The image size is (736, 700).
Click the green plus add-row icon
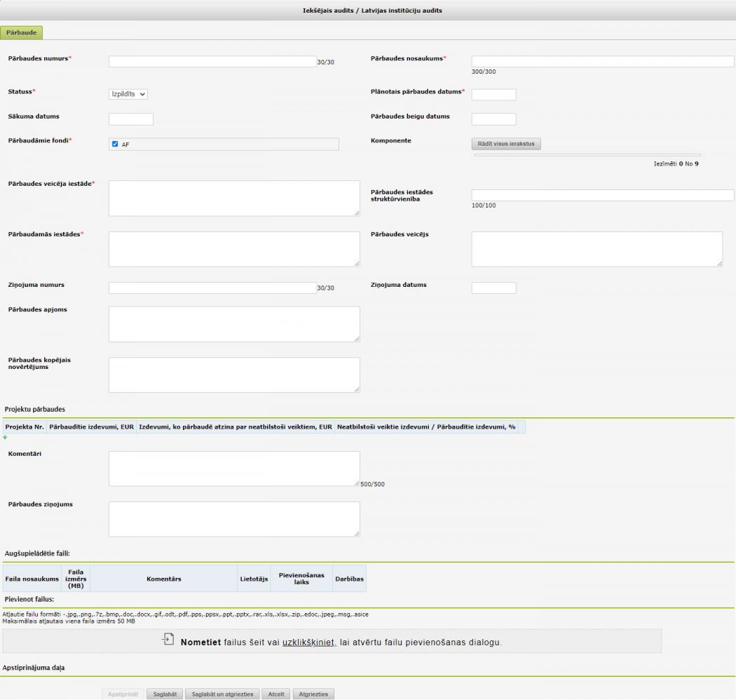click(5, 437)
